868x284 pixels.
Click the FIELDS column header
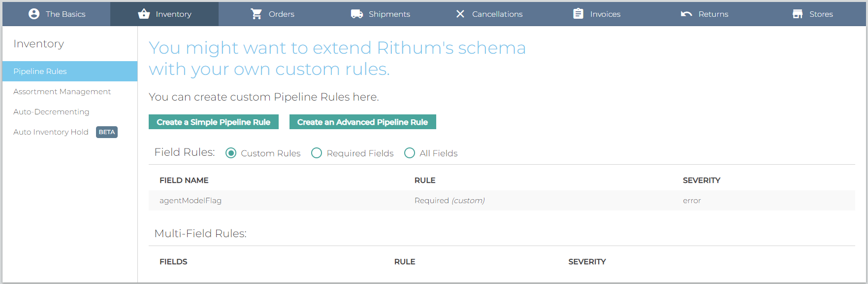point(173,261)
